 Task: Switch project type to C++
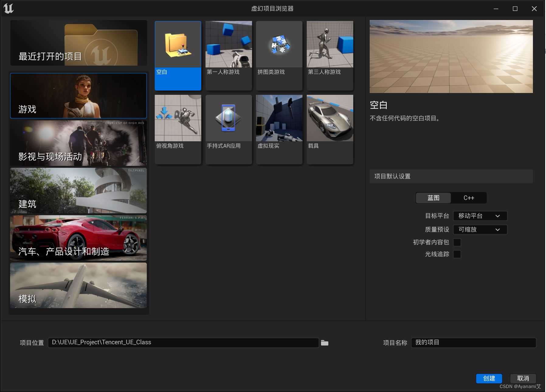(468, 198)
